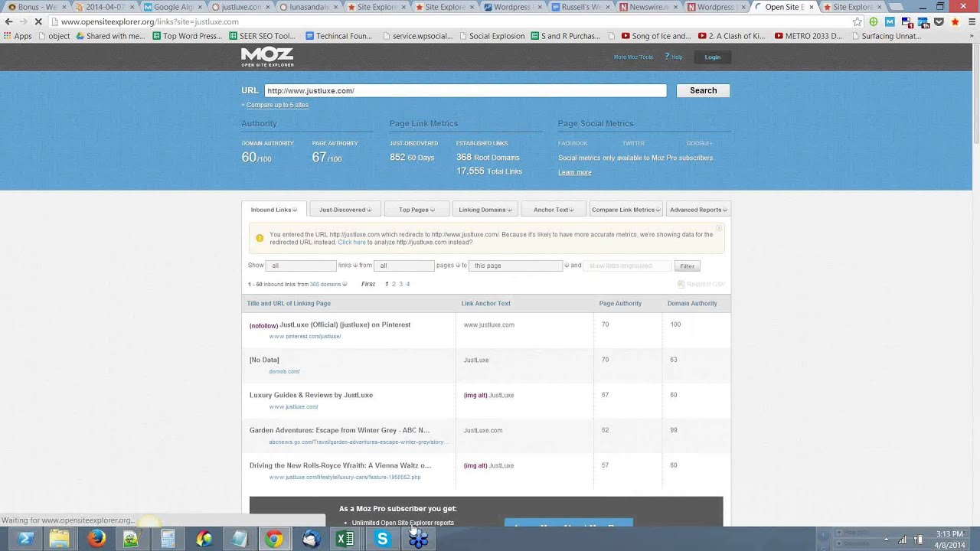Click the 'Click here' link in notice
The height and width of the screenshot is (551, 980).
[351, 243]
